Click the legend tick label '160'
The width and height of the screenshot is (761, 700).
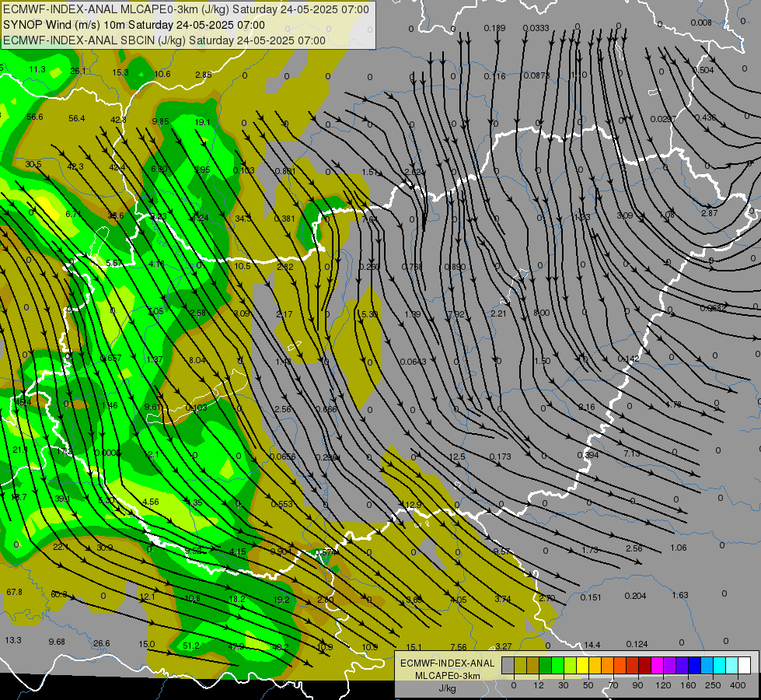[688, 685]
